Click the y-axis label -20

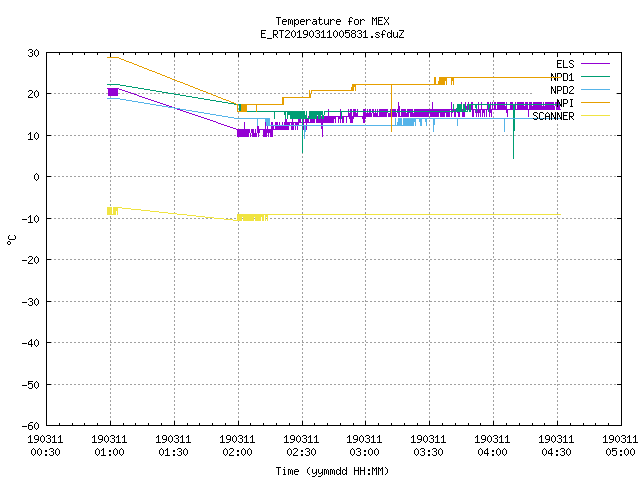(31, 260)
